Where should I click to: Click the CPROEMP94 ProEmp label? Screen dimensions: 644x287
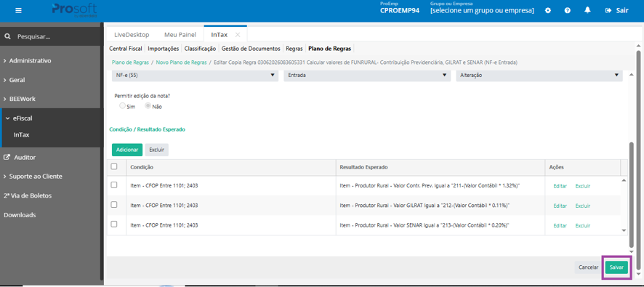point(400,10)
